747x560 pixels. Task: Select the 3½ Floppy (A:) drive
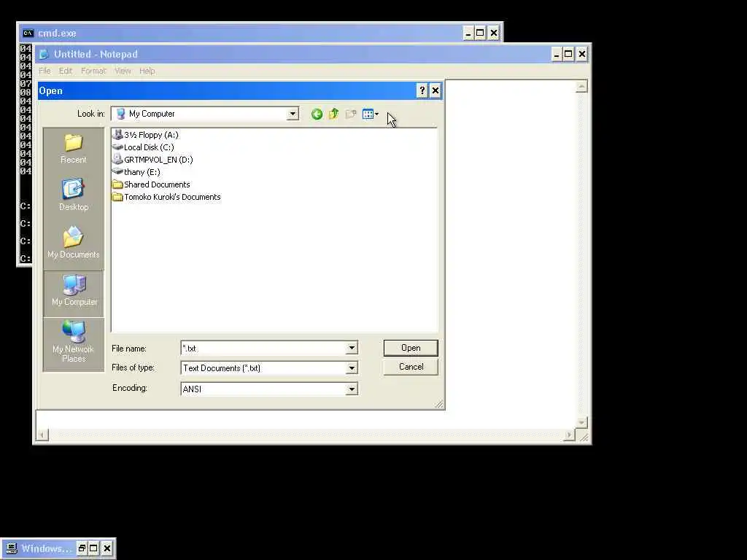(x=146, y=135)
